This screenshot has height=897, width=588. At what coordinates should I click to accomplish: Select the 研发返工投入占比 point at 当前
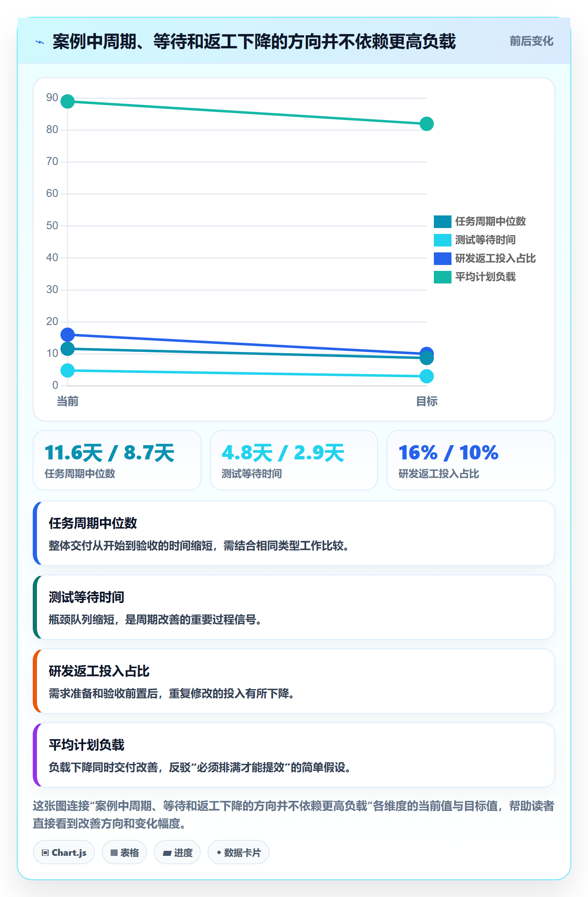pos(68,335)
